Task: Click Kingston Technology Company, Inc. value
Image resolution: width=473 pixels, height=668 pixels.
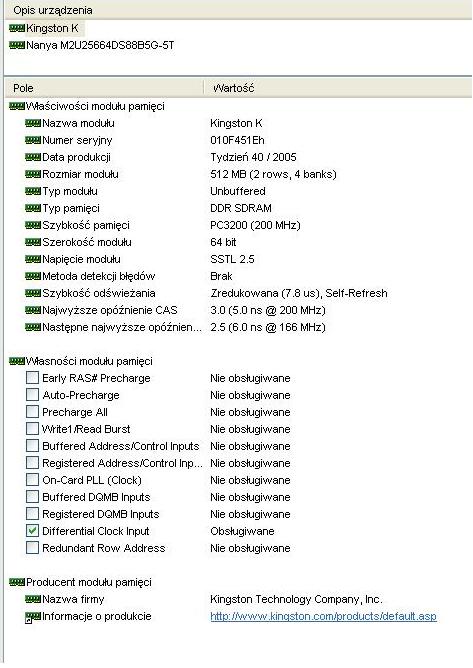Action: click(296, 599)
